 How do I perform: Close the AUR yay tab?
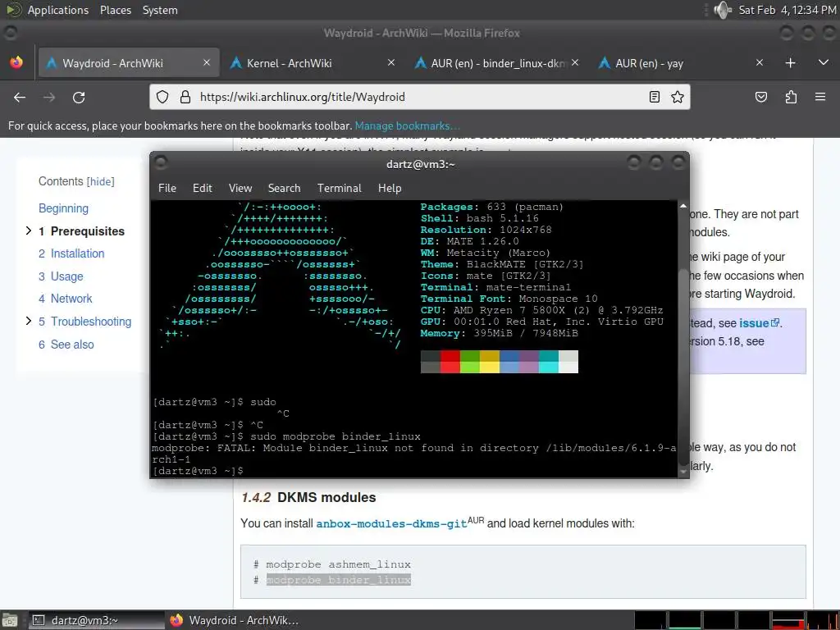759,62
